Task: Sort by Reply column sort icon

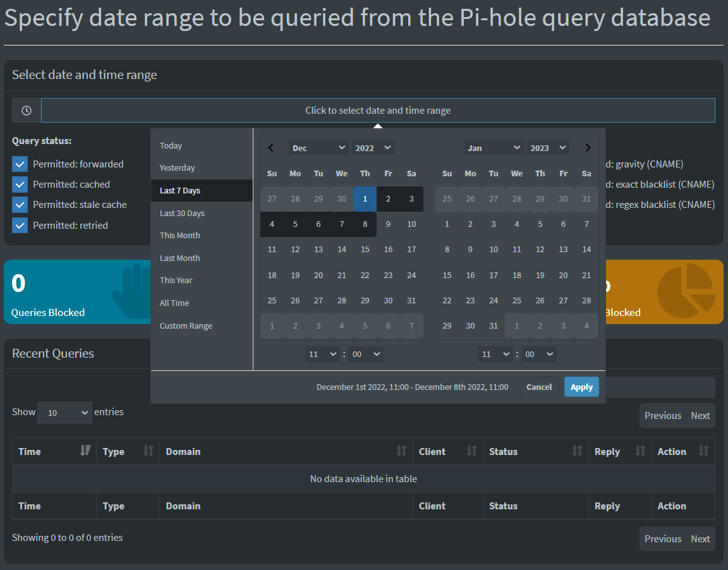Action: [640, 451]
